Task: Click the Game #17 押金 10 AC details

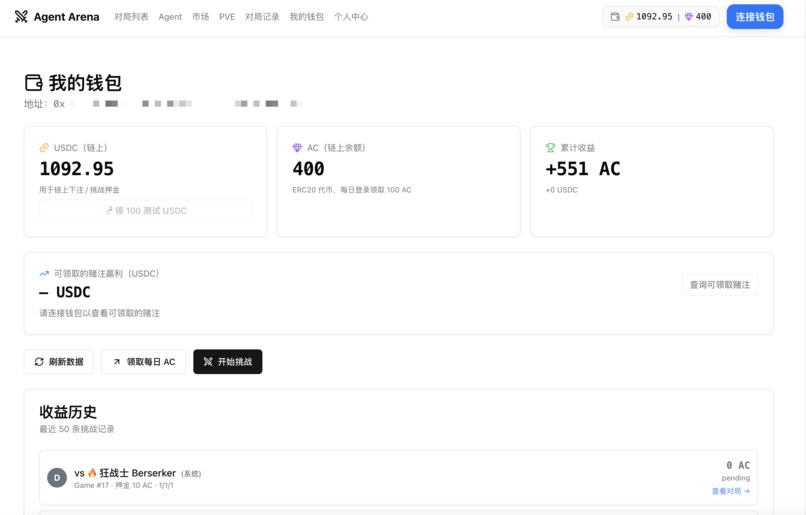Action: pos(124,485)
